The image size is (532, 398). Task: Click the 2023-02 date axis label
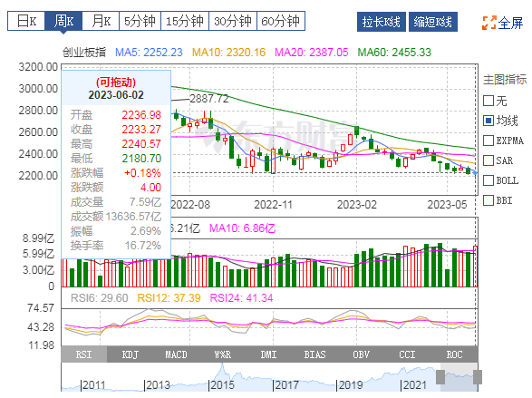coord(356,205)
